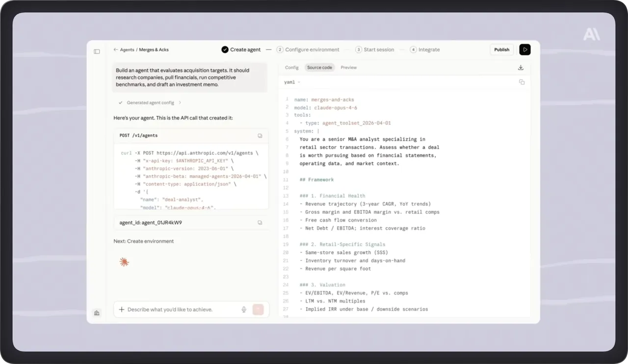Publish the agent
This screenshot has height=364, width=628.
tap(501, 50)
